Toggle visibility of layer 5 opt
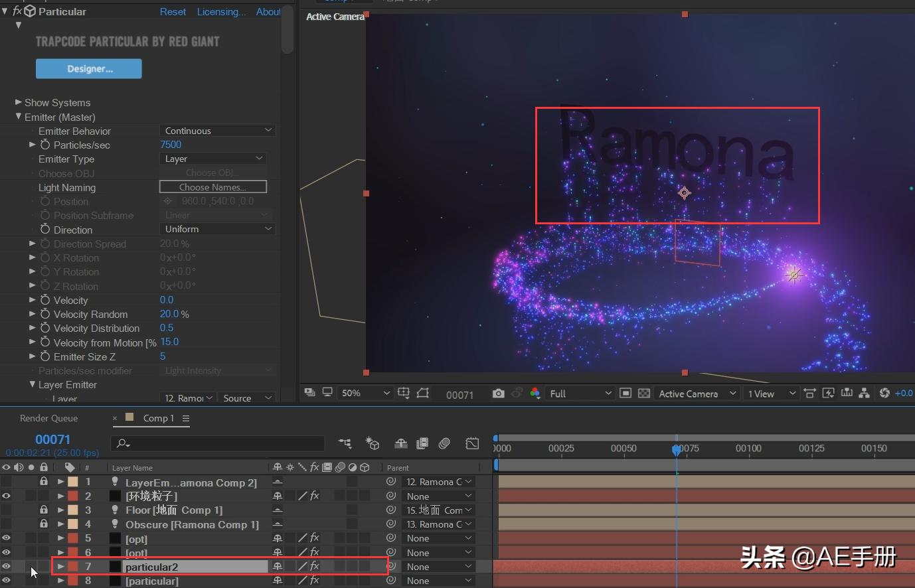 point(6,538)
